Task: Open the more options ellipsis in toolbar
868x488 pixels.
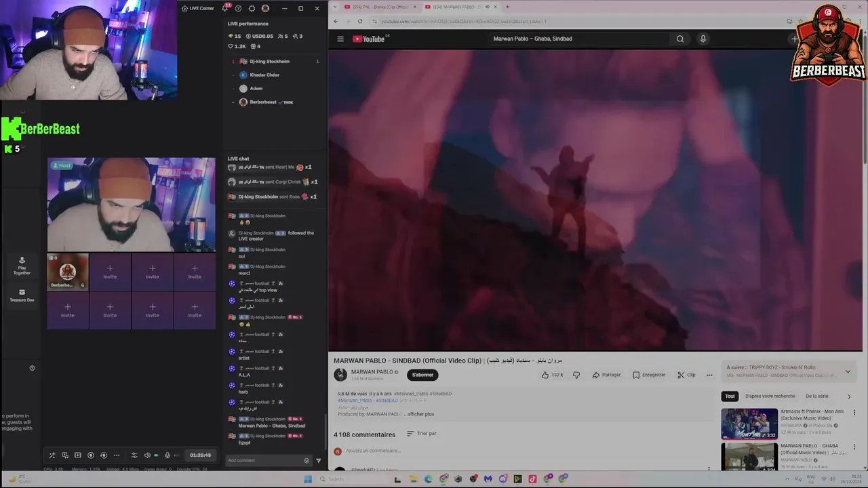Action: tap(116, 455)
